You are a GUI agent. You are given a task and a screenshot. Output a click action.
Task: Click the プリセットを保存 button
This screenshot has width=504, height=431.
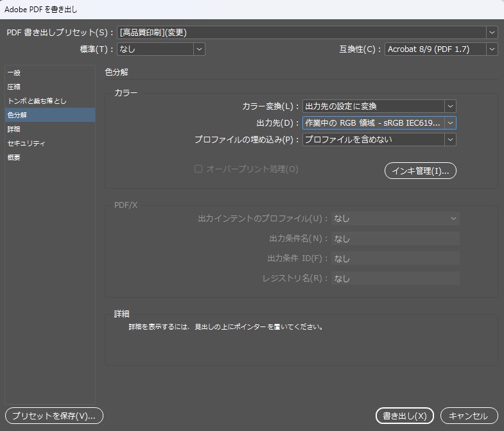tap(54, 416)
